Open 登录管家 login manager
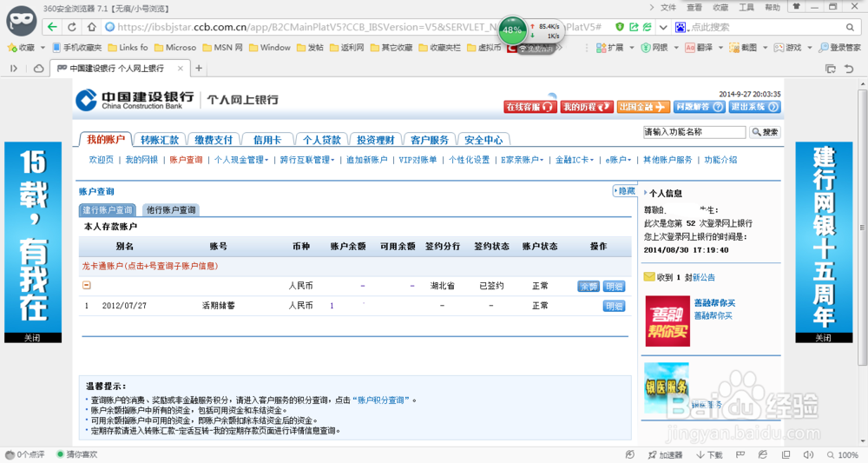Viewport: 868px width, 463px height. 840,48
